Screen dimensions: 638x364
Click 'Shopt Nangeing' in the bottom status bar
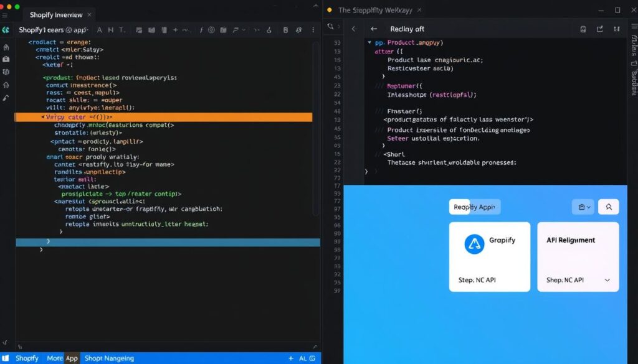pos(109,358)
